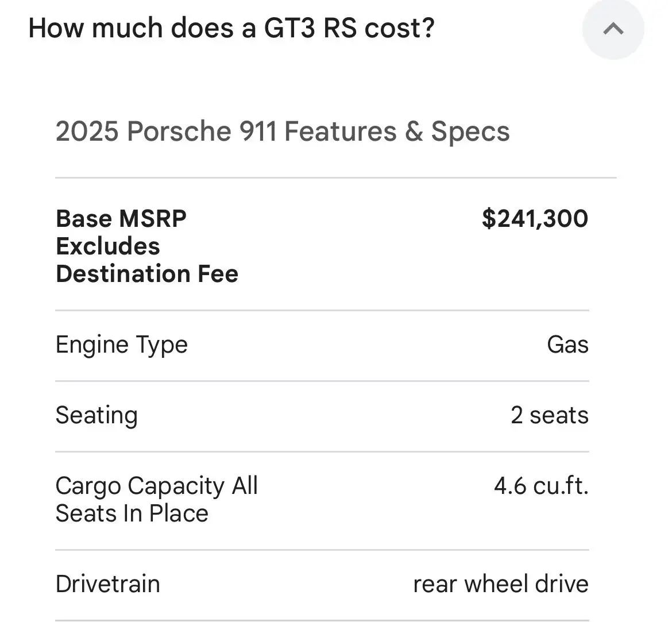Click "2025" in the specs heading
Image resolution: width=672 pixels, height=622 pixels.
tap(87, 131)
